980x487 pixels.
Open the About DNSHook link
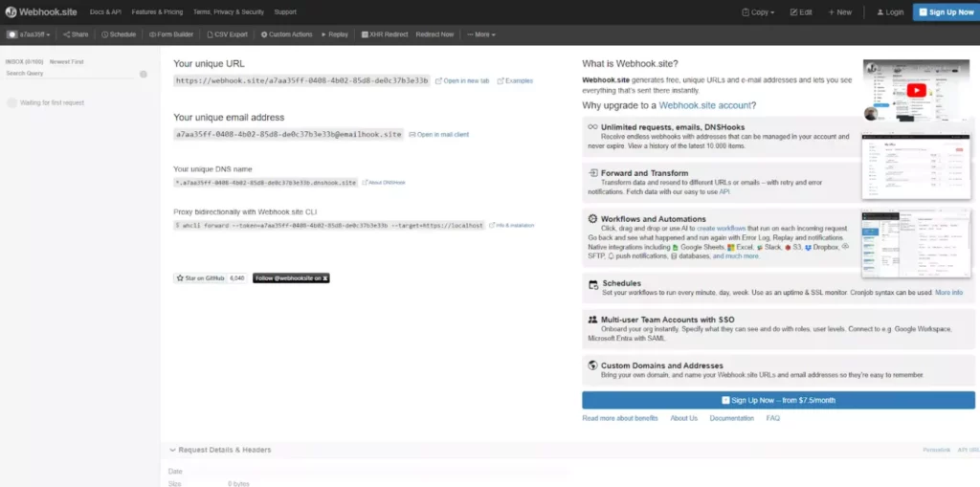click(384, 183)
